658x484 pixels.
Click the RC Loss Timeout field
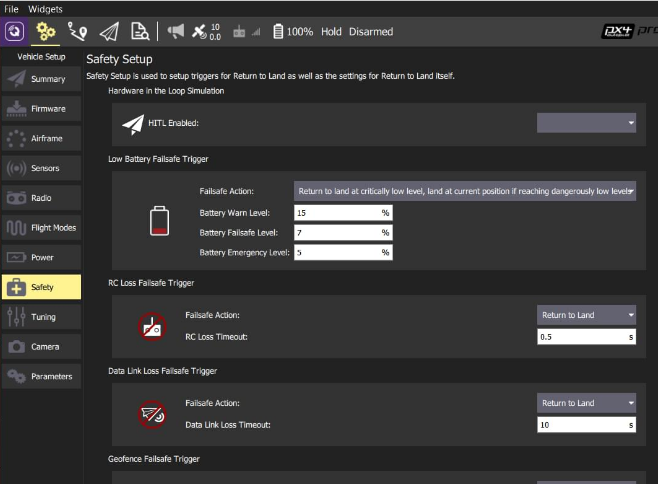(x=586, y=337)
